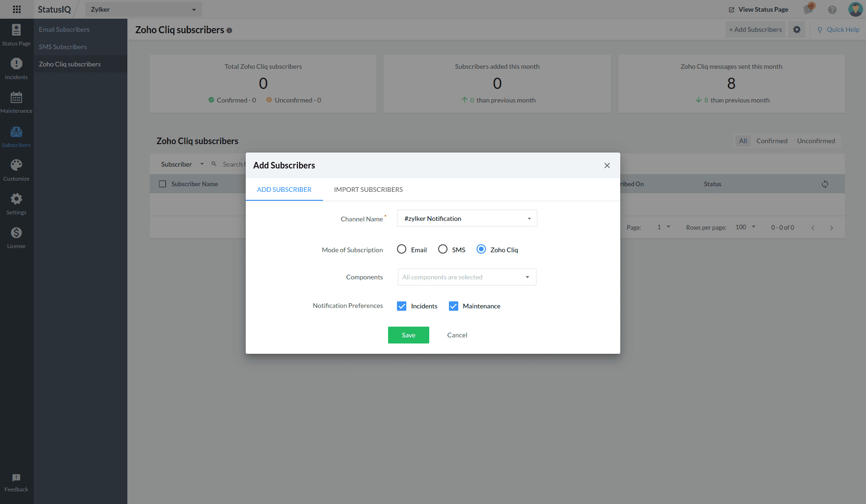This screenshot has height=504, width=866.
Task: Uncheck the Maintenance notification checkbox
Action: point(454,306)
